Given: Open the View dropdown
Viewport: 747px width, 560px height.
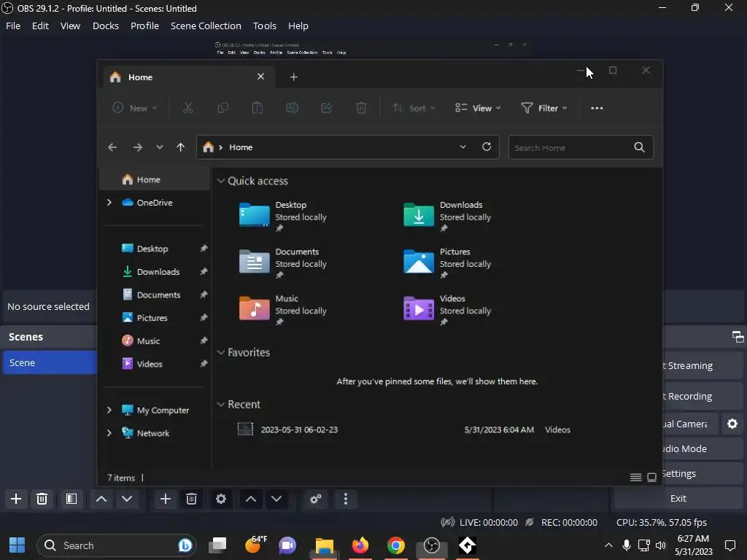Looking at the screenshot, I should coord(478,108).
